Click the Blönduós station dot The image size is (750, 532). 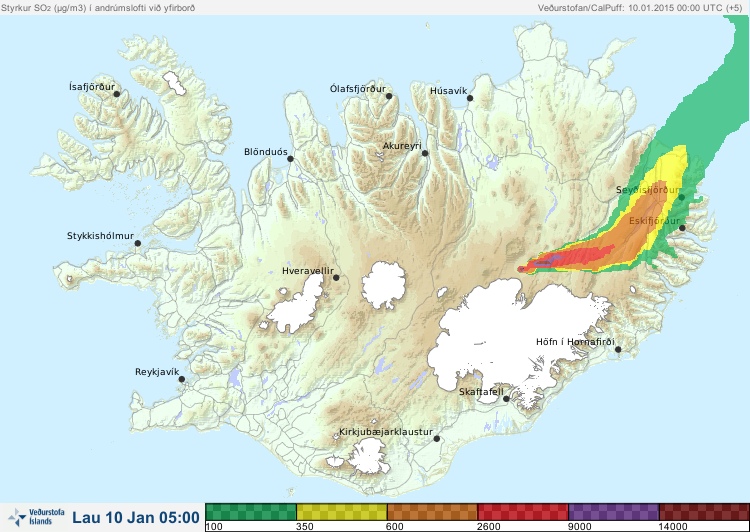click(x=290, y=159)
